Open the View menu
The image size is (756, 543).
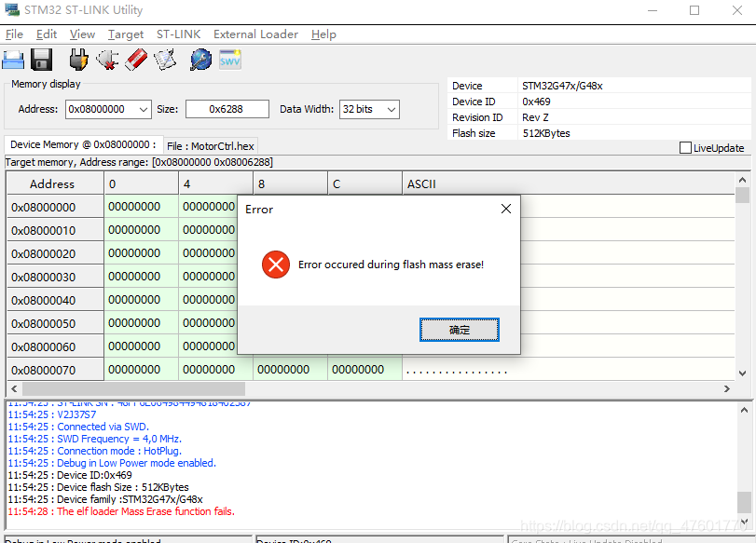(82, 34)
